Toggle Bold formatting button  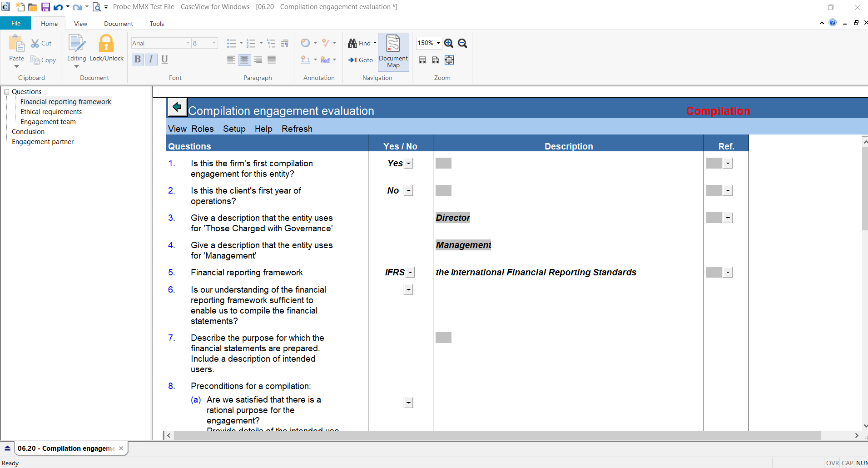point(138,60)
